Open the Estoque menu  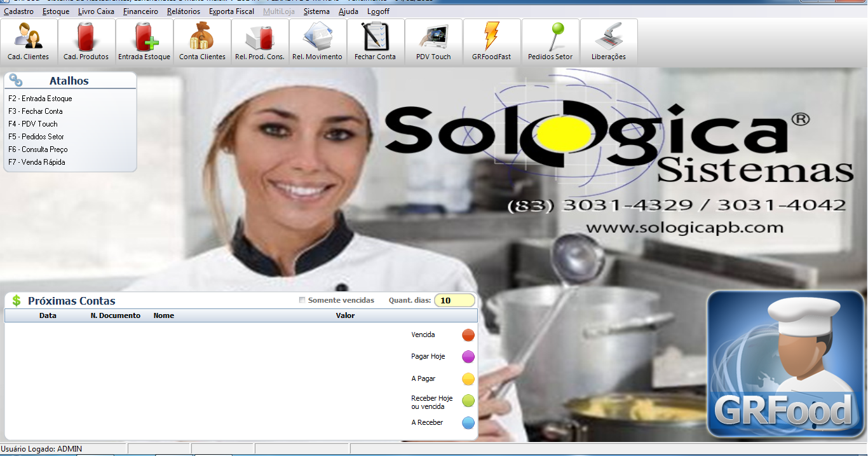[56, 11]
